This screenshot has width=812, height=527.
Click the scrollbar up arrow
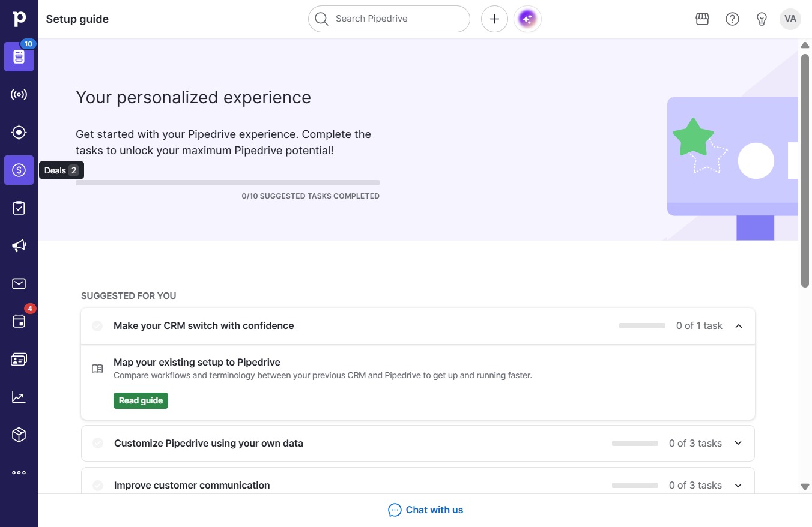point(805,46)
